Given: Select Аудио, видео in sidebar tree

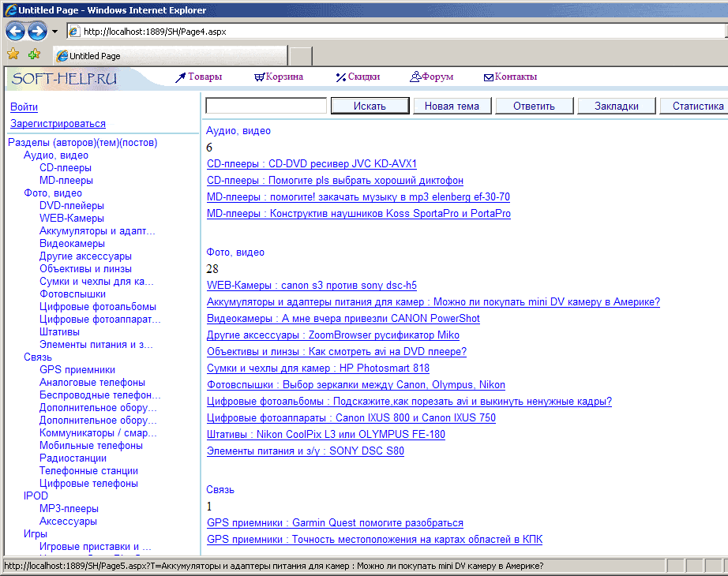Looking at the screenshot, I should point(56,155).
